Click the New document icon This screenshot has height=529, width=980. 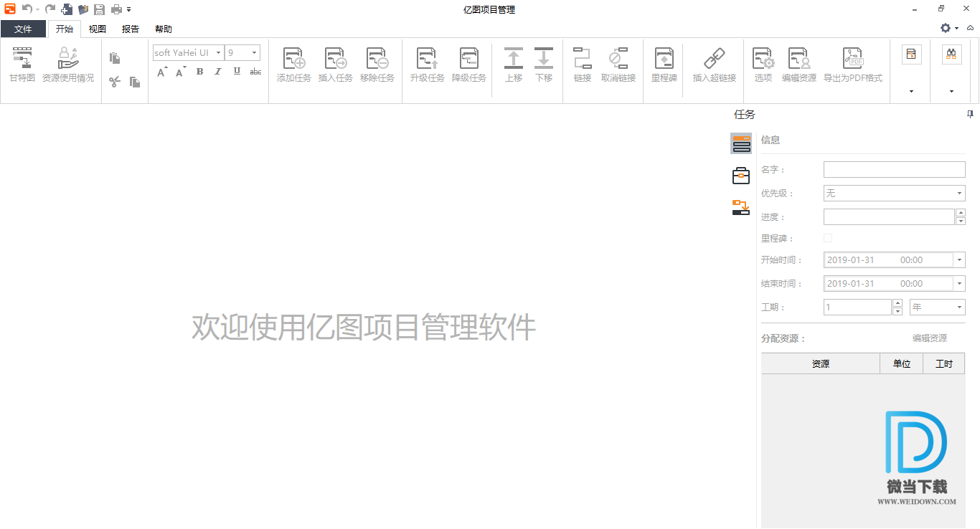pos(67,9)
